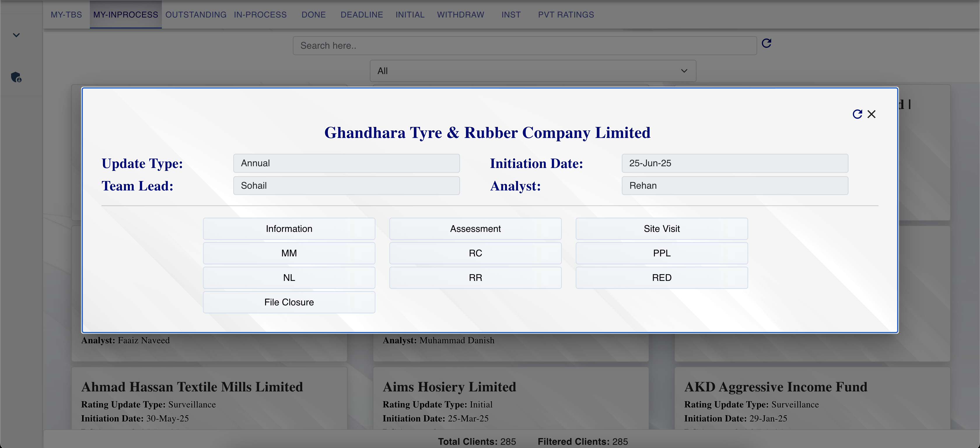Click the Update Type field showing Annual

pyautogui.click(x=346, y=163)
